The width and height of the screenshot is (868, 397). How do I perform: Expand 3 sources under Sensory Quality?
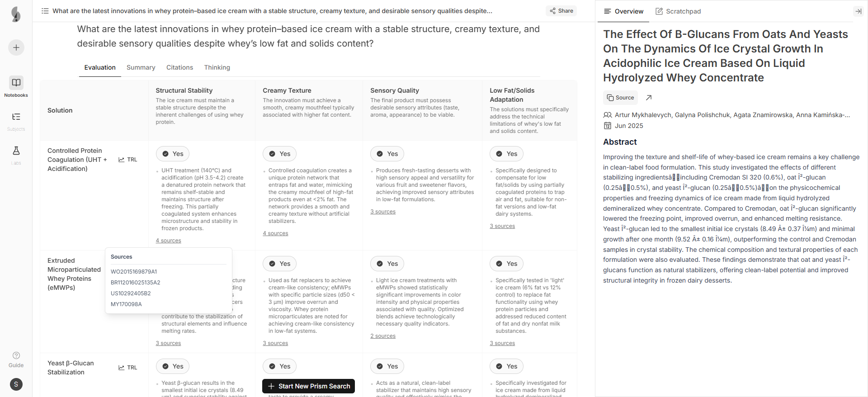383,212
